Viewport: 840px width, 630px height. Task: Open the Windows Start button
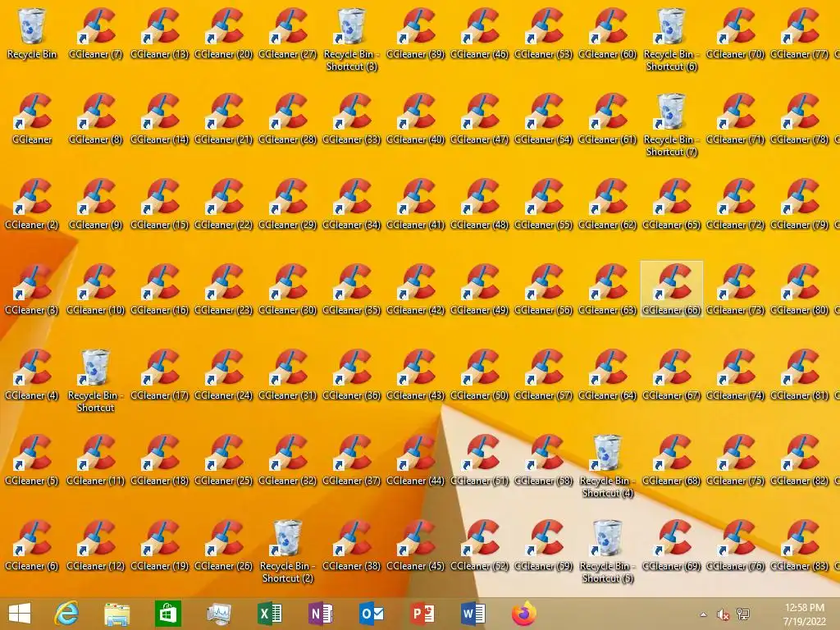point(20,614)
